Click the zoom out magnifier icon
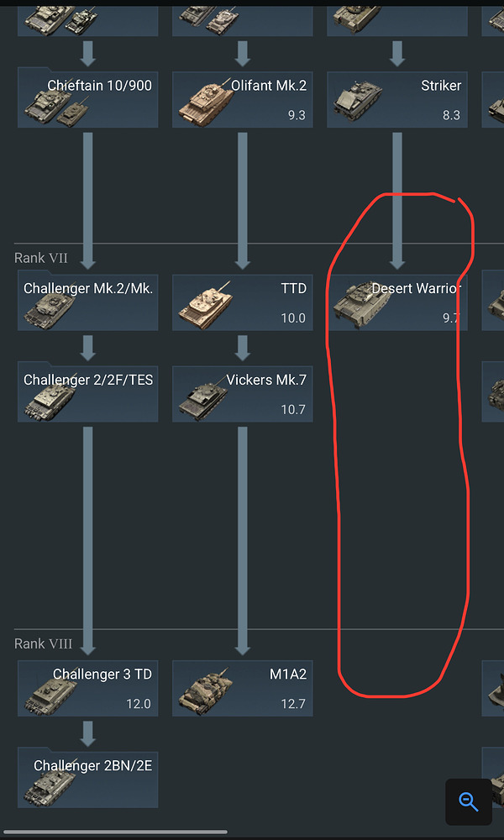The width and height of the screenshot is (504, 840). coord(469,801)
